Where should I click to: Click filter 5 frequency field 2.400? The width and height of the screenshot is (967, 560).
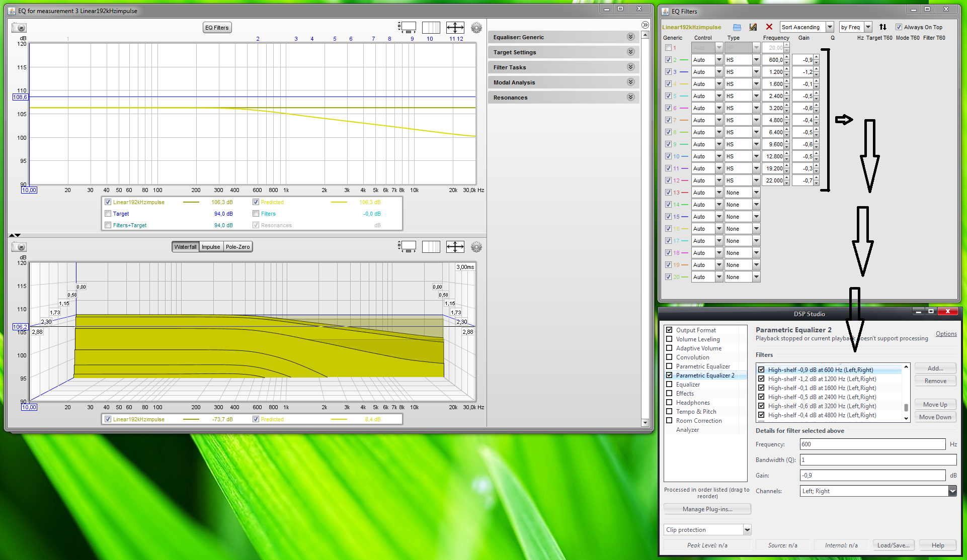click(x=773, y=96)
